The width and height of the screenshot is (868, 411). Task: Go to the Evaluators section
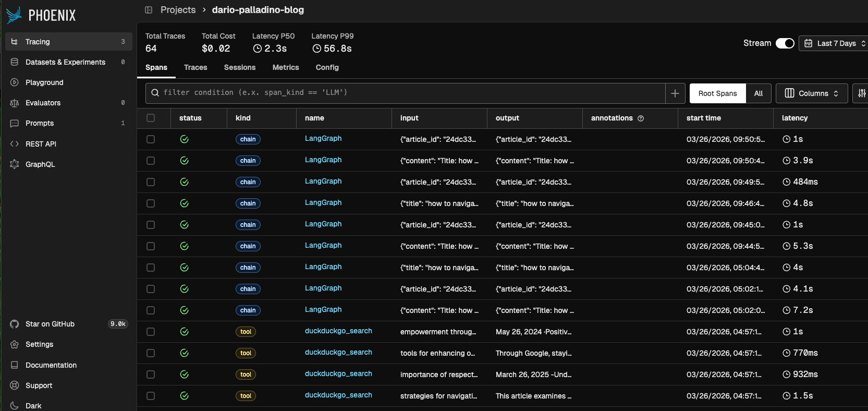tap(43, 103)
